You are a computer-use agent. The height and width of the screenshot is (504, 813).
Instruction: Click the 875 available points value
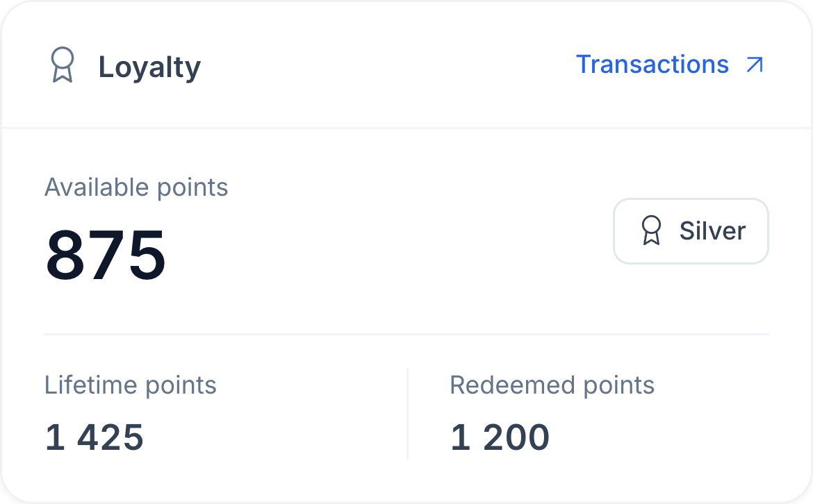pyautogui.click(x=106, y=255)
